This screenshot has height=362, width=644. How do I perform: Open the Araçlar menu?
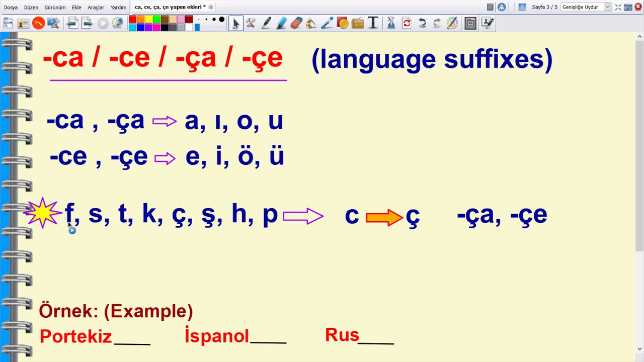pyautogui.click(x=96, y=8)
